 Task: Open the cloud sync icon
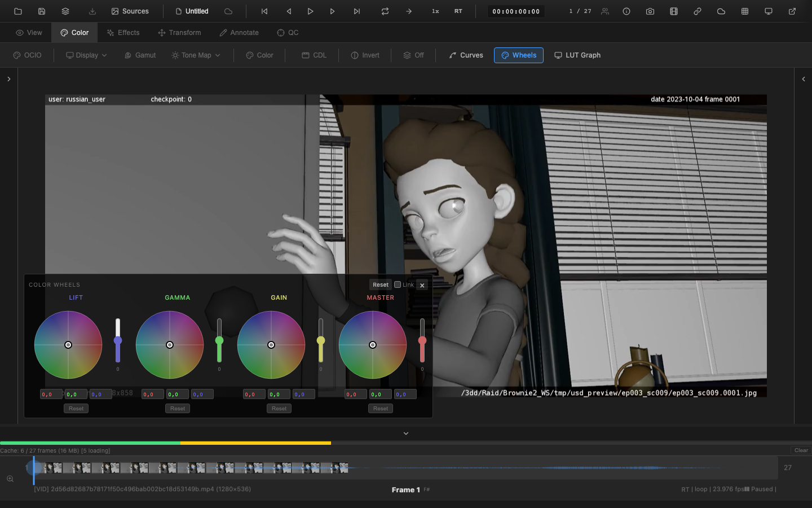click(x=721, y=11)
